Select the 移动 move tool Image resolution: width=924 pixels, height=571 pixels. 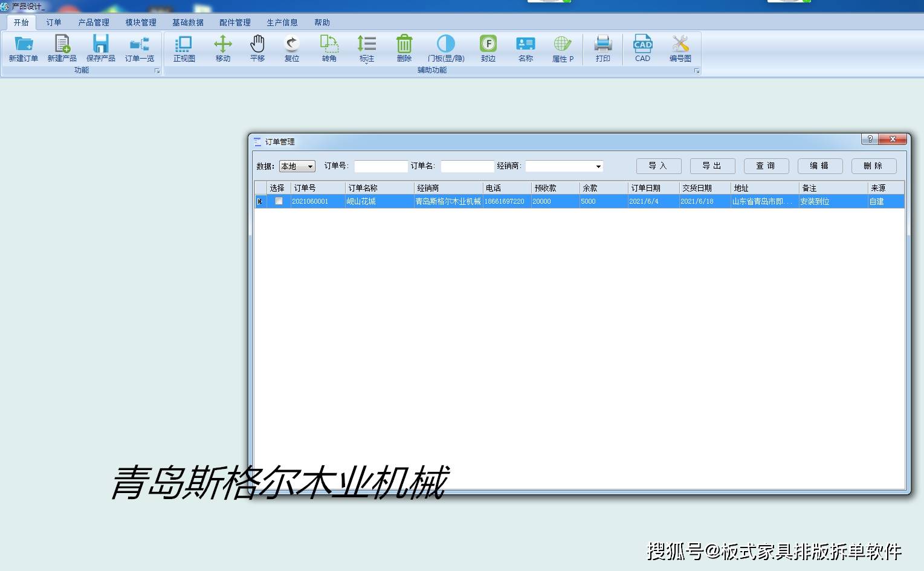pos(223,48)
